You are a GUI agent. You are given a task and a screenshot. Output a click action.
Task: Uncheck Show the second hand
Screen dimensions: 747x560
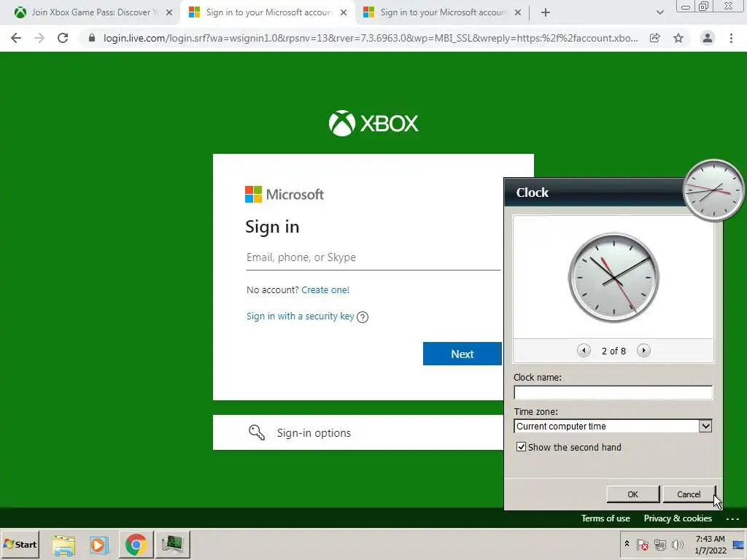tap(521, 447)
